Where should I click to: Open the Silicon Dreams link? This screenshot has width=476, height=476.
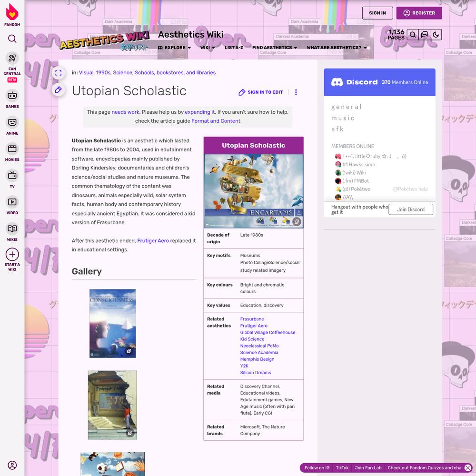pos(256,373)
